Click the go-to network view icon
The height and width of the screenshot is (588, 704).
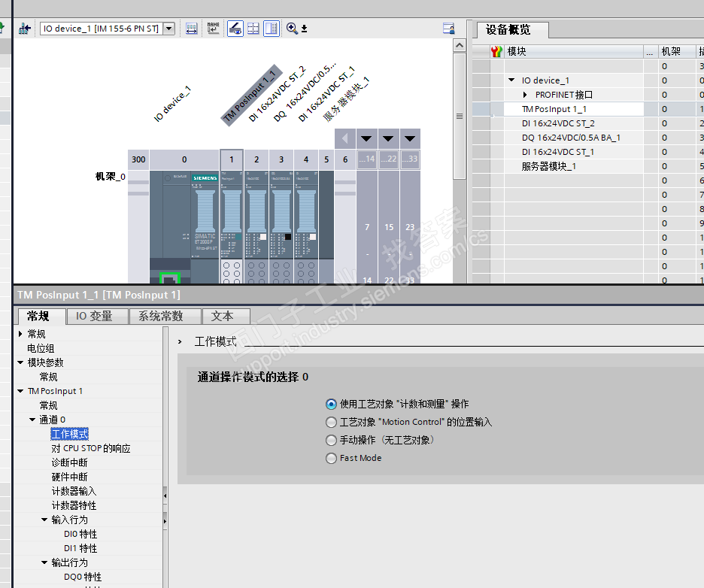pyautogui.click(x=25, y=29)
